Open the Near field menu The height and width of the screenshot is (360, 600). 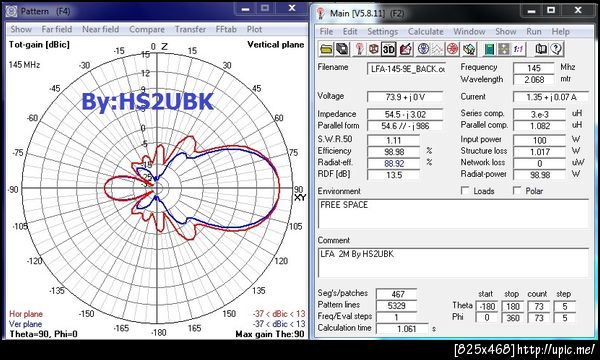pyautogui.click(x=100, y=29)
